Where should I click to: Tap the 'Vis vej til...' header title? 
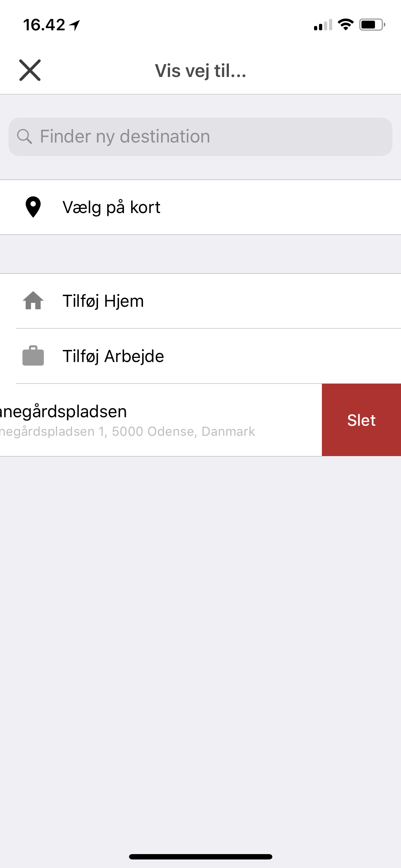[x=201, y=71]
